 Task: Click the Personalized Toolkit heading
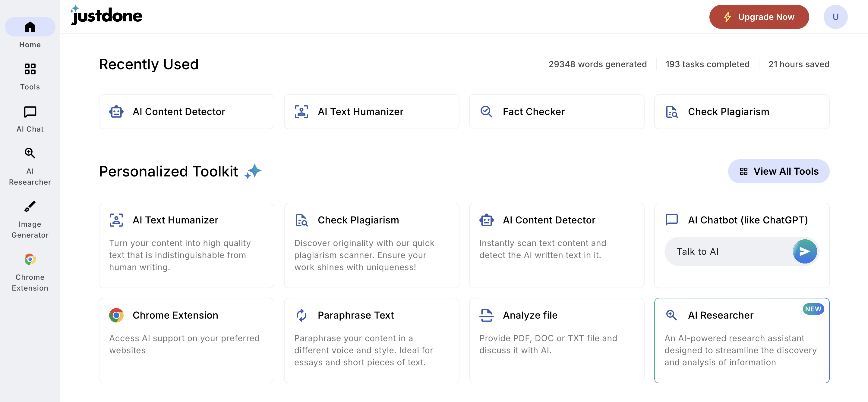click(x=169, y=171)
